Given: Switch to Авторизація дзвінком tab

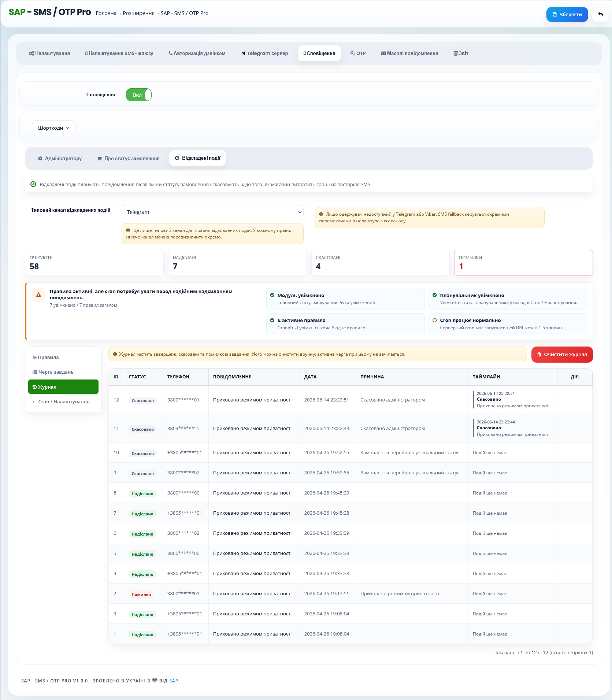Looking at the screenshot, I should pos(197,53).
